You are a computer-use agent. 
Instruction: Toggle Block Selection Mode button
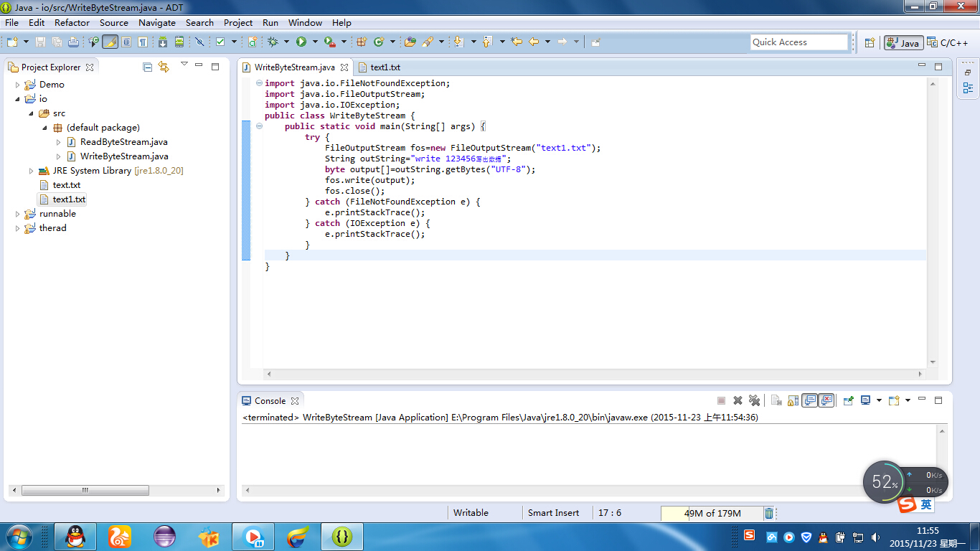126,42
